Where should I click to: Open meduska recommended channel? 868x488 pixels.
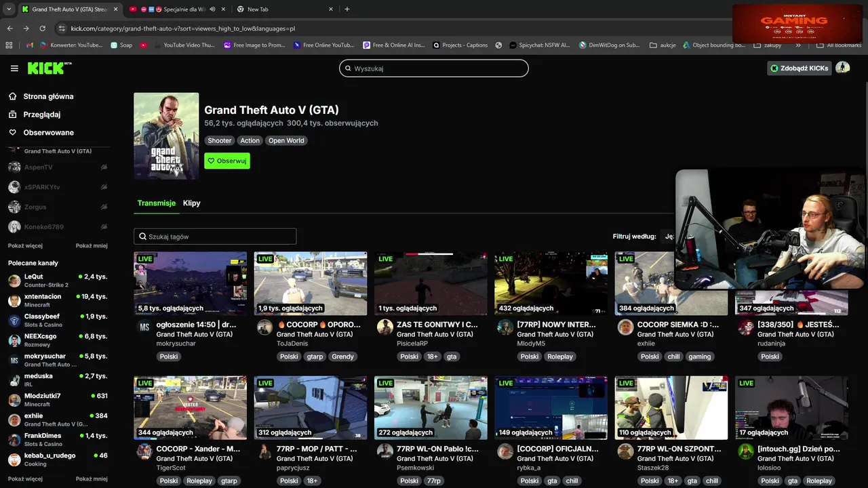pyautogui.click(x=58, y=380)
